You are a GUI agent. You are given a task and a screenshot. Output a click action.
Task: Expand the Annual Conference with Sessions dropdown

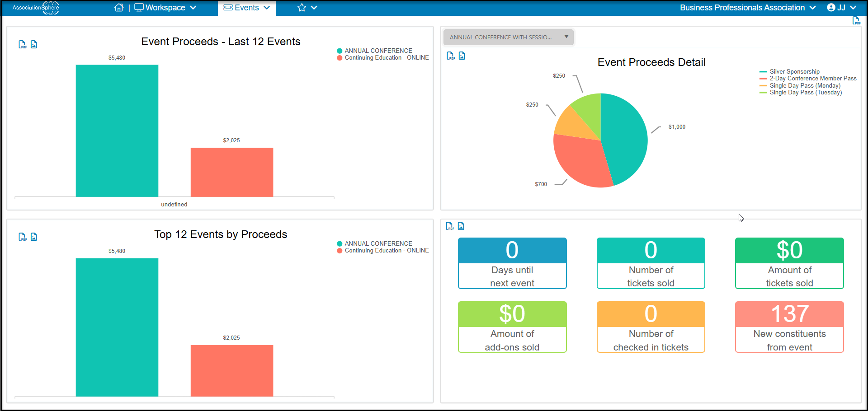coord(509,37)
